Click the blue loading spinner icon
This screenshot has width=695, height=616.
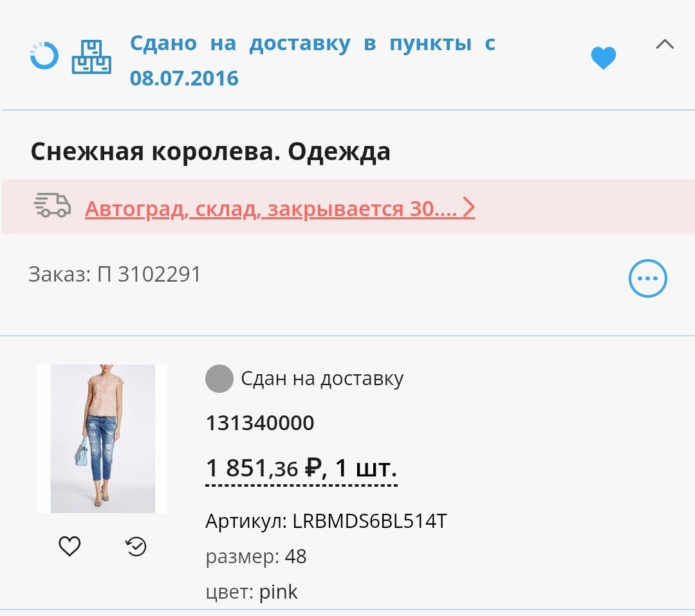click(x=44, y=56)
